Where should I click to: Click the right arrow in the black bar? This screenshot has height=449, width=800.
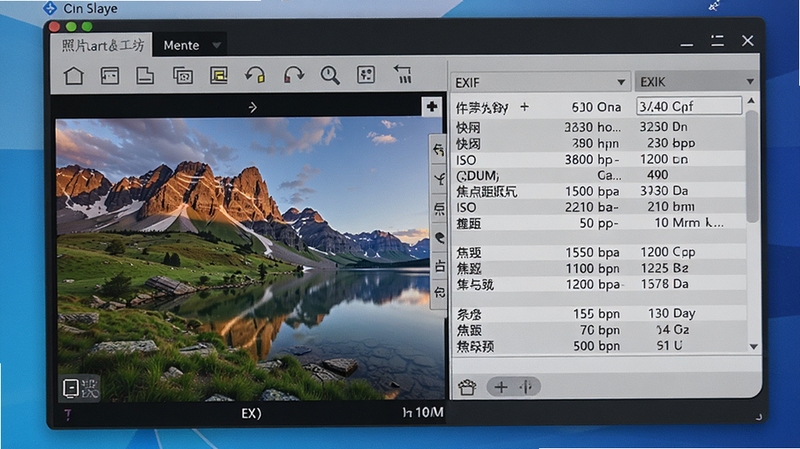253,107
